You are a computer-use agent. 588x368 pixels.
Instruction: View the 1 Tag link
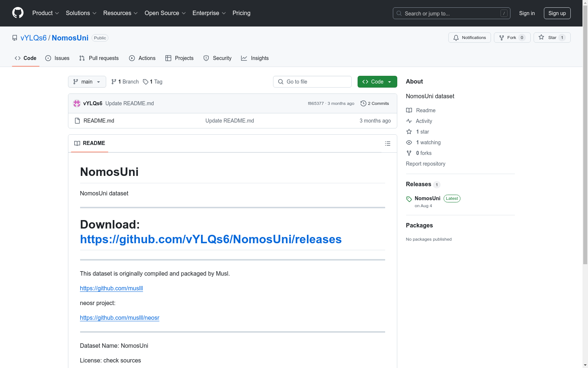tap(153, 82)
